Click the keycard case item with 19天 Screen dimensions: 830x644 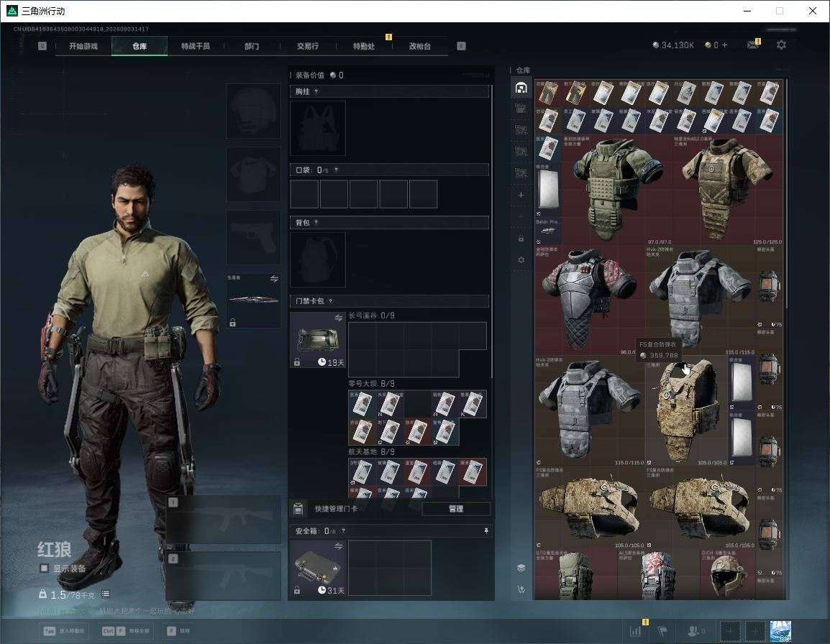pos(318,340)
